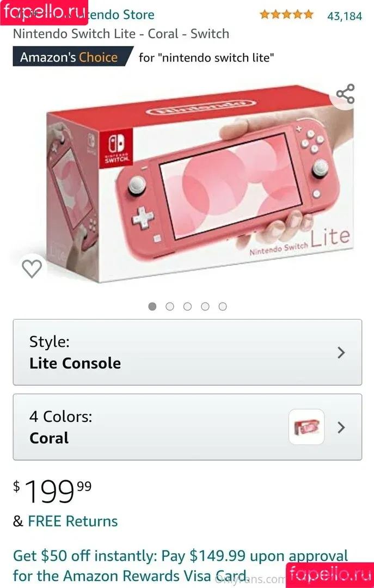Tap the share icon on product image
Viewport: 374px width, 588px height.
coord(345,94)
